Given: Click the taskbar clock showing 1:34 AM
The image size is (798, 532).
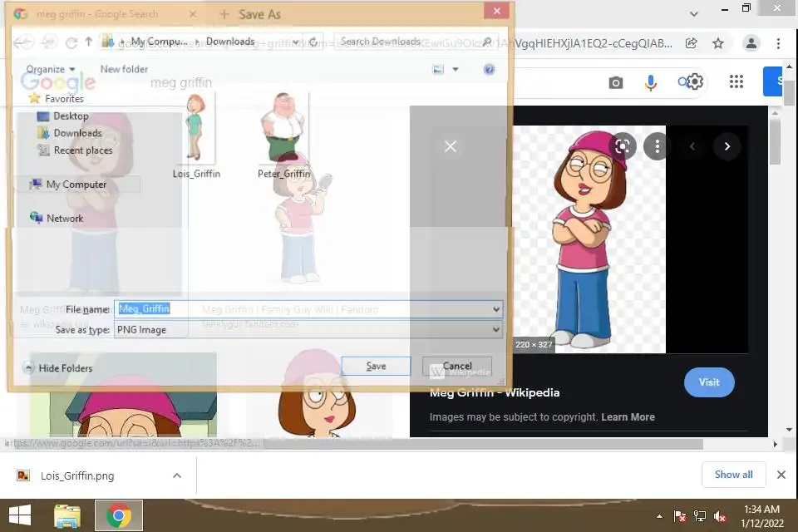Looking at the screenshot, I should point(762,515).
